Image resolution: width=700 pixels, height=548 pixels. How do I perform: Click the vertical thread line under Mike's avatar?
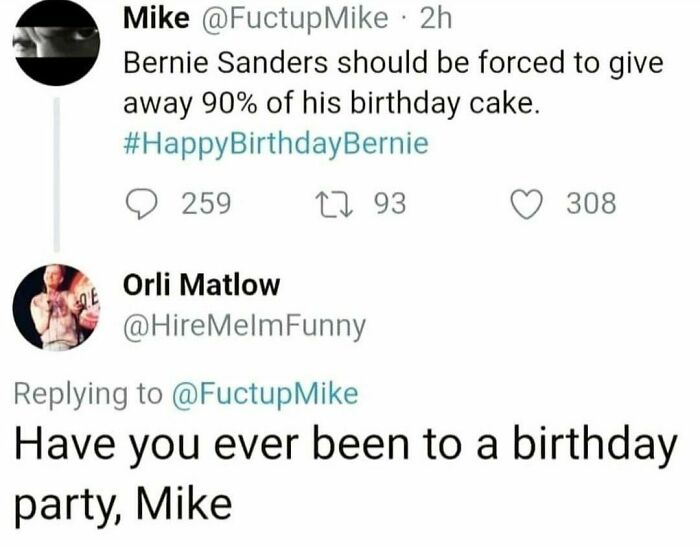click(x=56, y=170)
